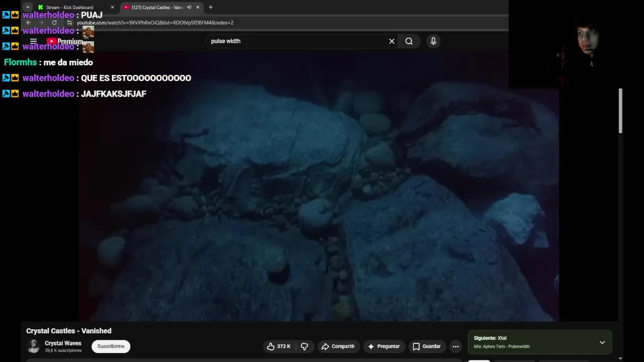This screenshot has height=362, width=644.
Task: Open the tab search dropdown arrow
Action: 28,7
